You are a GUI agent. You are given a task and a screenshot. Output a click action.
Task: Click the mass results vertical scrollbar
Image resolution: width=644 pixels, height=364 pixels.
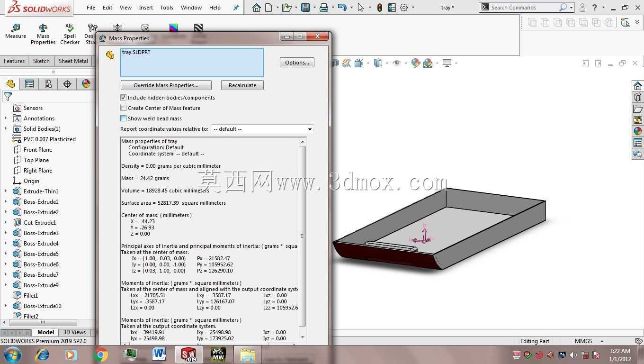(303, 236)
